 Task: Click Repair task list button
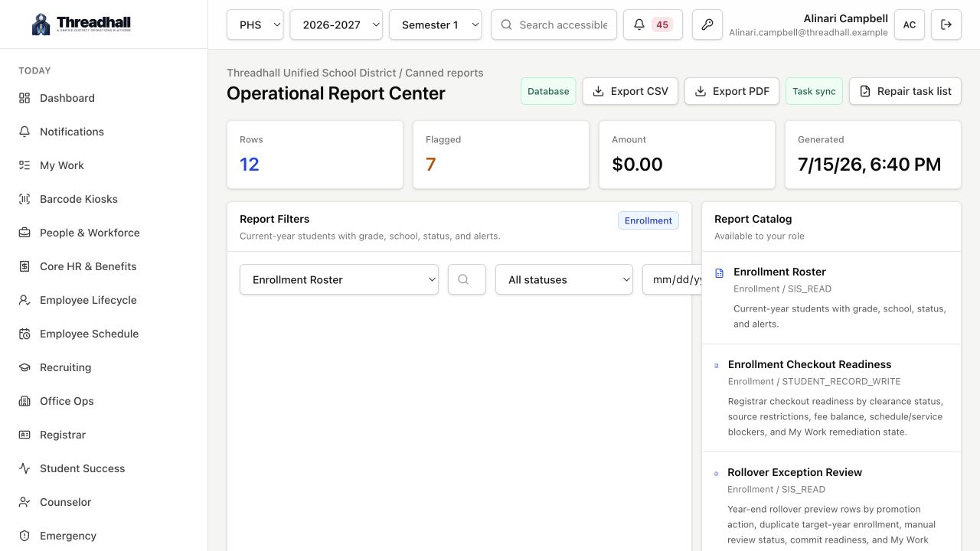click(x=905, y=91)
